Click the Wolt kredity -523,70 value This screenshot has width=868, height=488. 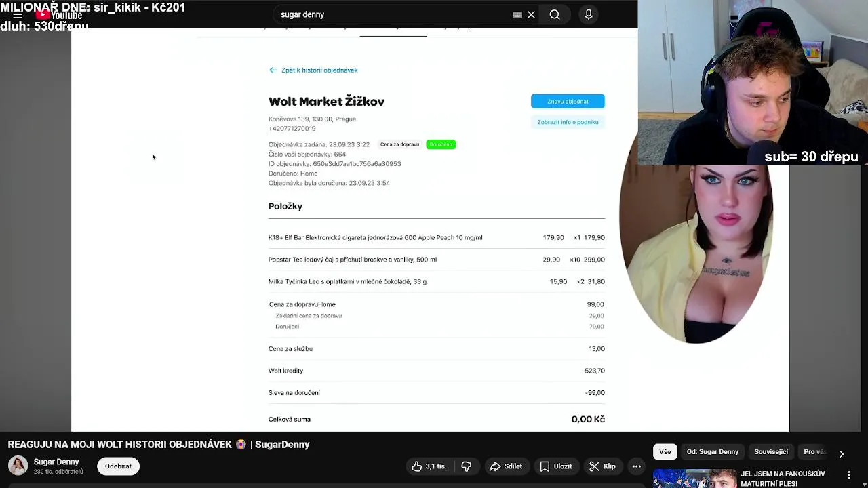(x=593, y=371)
